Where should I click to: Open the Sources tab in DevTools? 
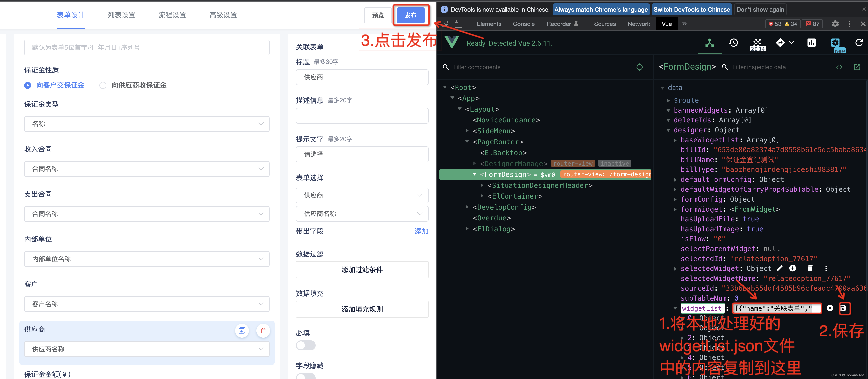tap(604, 24)
